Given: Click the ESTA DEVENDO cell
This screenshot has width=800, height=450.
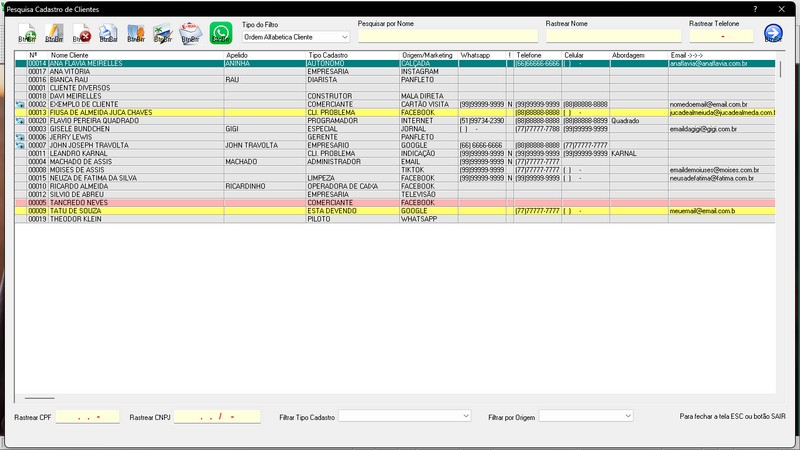Looking at the screenshot, I should [352, 211].
